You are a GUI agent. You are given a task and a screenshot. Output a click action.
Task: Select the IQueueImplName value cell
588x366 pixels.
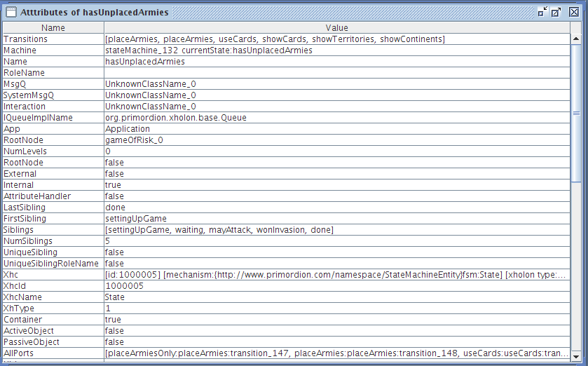click(337, 118)
